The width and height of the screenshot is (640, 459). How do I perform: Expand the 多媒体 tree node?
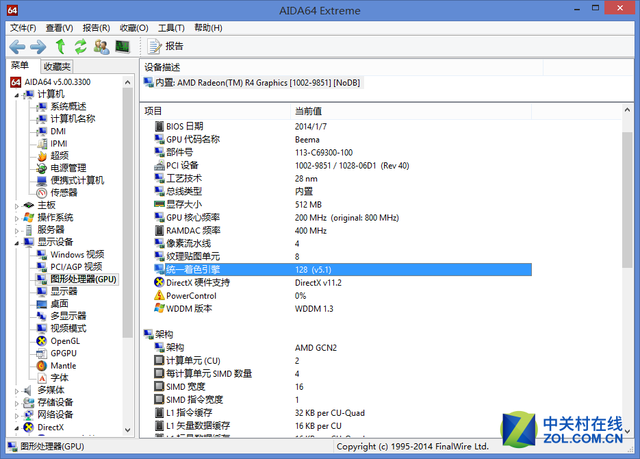pos(16,391)
